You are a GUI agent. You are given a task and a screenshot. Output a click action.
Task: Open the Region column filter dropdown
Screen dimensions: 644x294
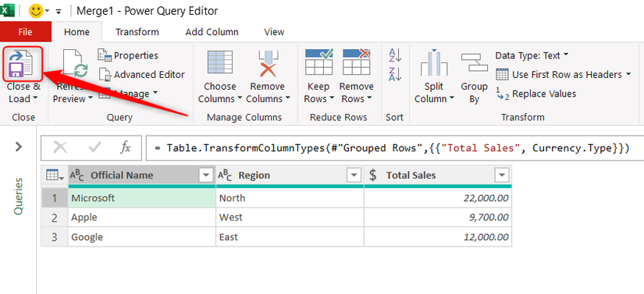[x=353, y=175]
